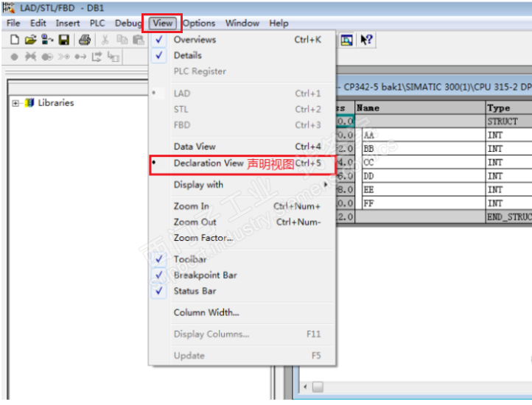This screenshot has width=532, height=405.
Task: Save the DB1 block with floppy icon
Action: pyautogui.click(x=64, y=40)
